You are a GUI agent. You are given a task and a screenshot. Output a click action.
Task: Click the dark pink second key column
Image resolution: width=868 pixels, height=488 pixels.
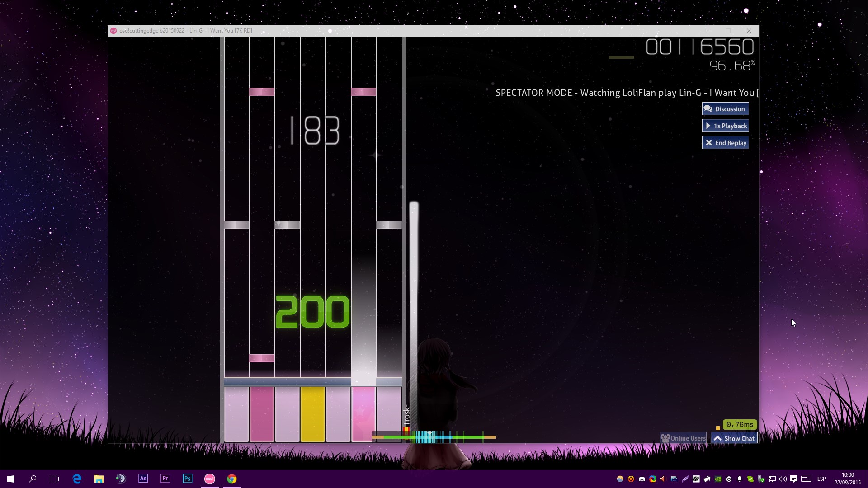click(262, 414)
